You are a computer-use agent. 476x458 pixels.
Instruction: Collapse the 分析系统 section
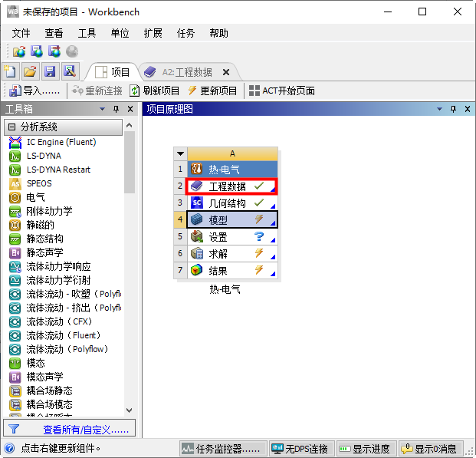[x=11, y=127]
